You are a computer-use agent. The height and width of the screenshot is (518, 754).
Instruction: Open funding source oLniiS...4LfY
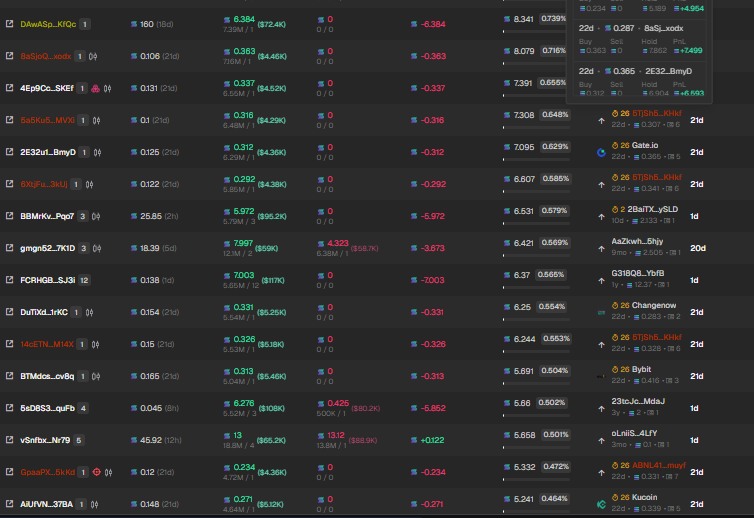[x=634, y=433]
